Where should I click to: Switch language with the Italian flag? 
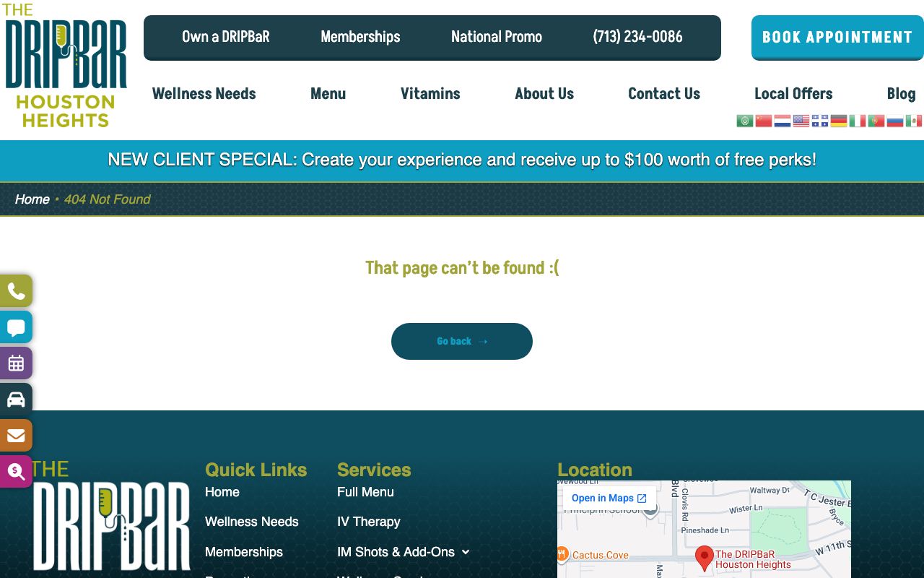pos(858,121)
